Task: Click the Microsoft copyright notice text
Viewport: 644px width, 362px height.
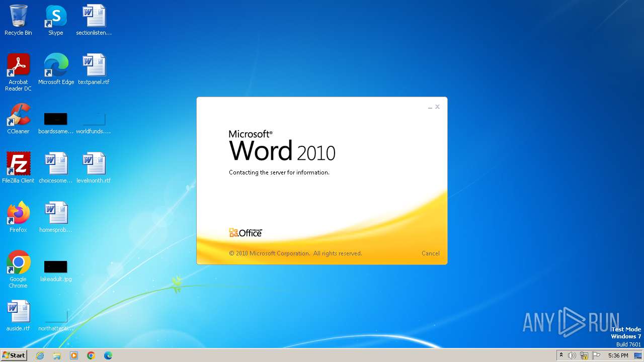Action: pos(295,253)
